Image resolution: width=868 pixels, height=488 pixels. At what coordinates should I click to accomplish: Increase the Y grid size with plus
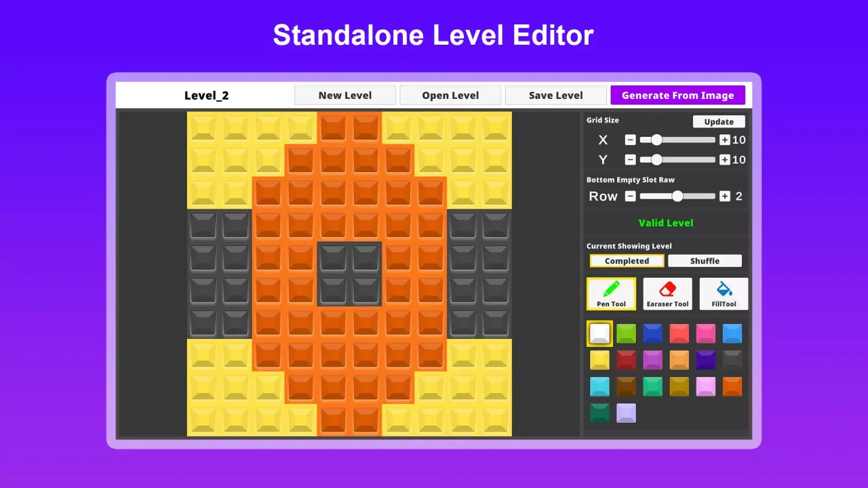pos(724,160)
